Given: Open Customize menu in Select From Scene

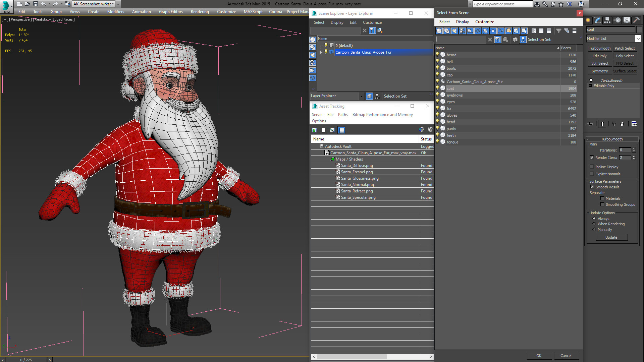Looking at the screenshot, I should click(x=484, y=22).
